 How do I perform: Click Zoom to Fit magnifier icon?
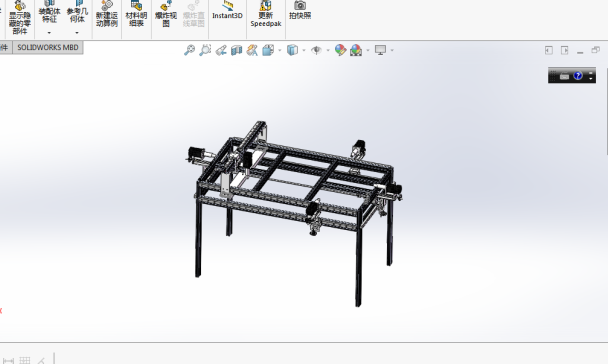[189, 50]
